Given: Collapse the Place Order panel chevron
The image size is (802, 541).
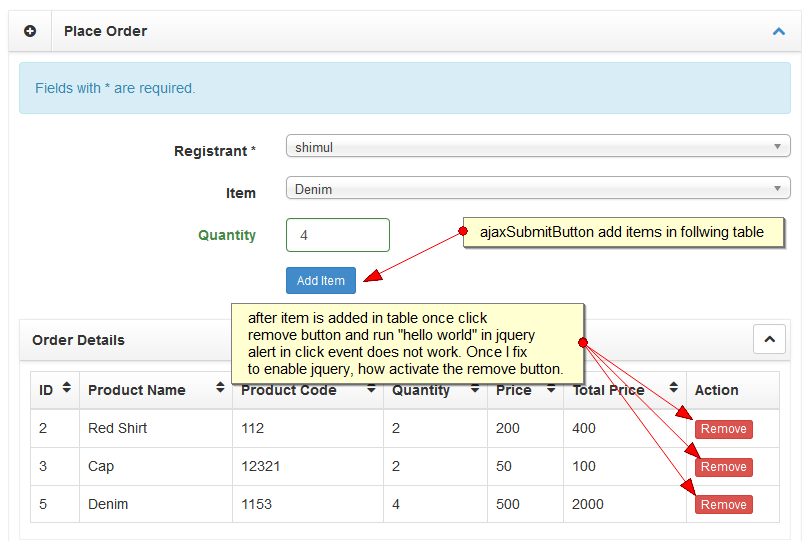Looking at the screenshot, I should click(779, 31).
